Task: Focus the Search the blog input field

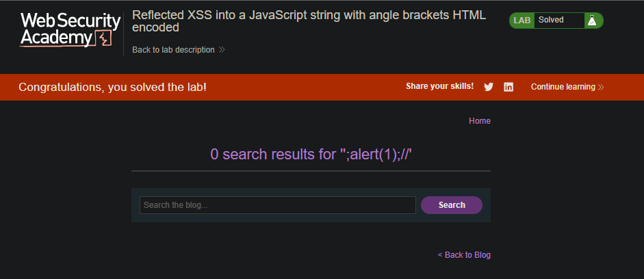Action: pos(278,205)
